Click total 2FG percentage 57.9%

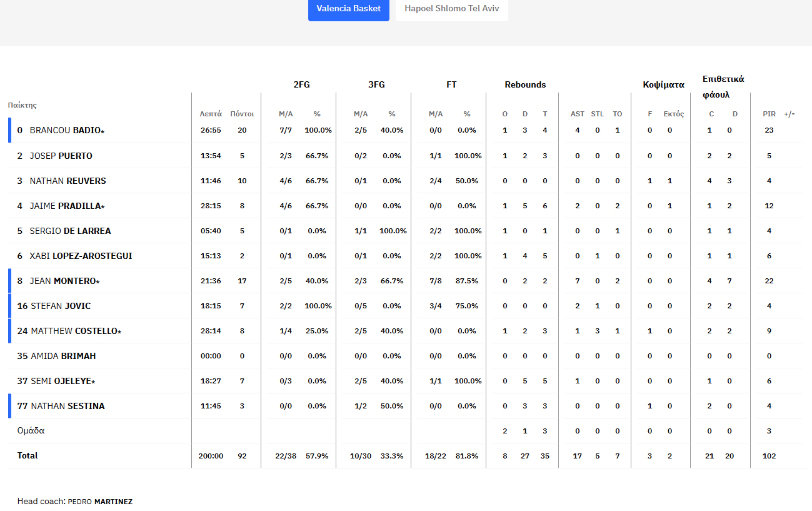(x=317, y=456)
